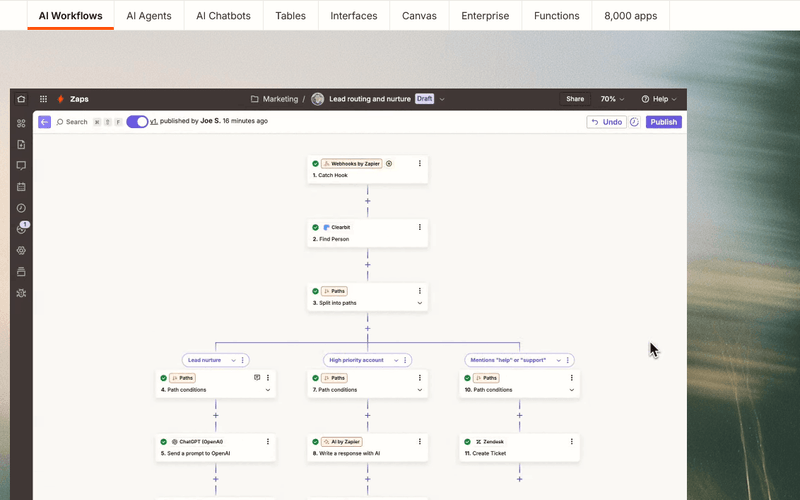The image size is (800, 500).
Task: Open the bug debug icon in sidebar
Action: pos(21,293)
